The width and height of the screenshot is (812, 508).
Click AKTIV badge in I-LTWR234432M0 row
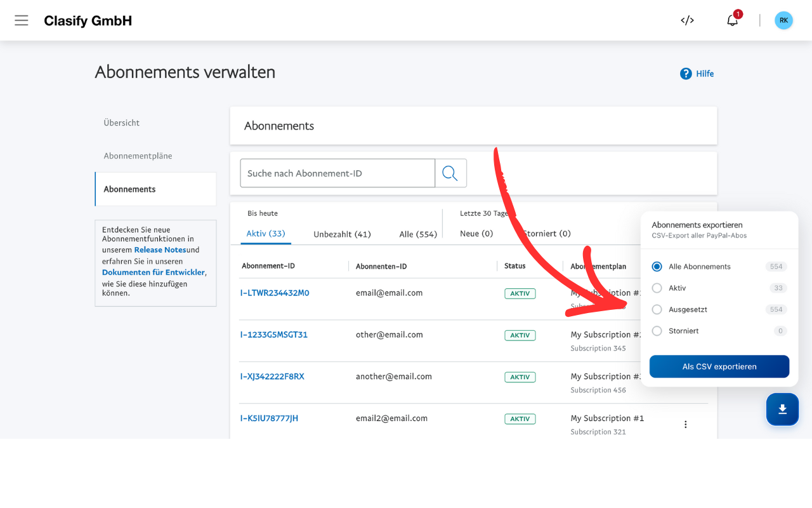(520, 293)
